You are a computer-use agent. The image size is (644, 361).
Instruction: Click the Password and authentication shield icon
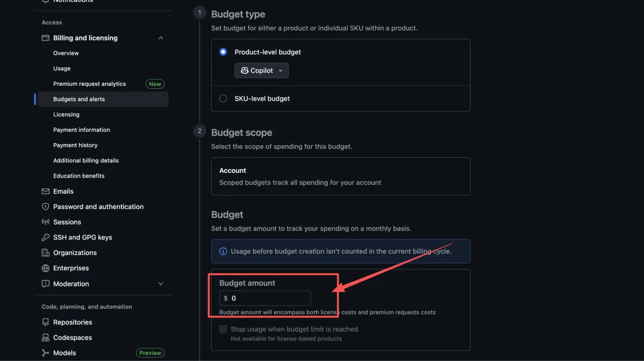[45, 207]
